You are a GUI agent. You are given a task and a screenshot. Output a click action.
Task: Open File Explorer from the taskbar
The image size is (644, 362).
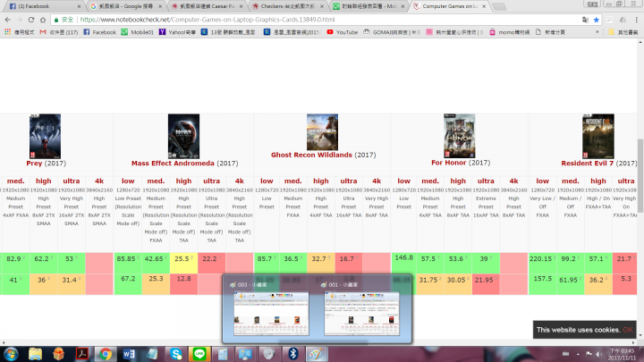point(35,354)
